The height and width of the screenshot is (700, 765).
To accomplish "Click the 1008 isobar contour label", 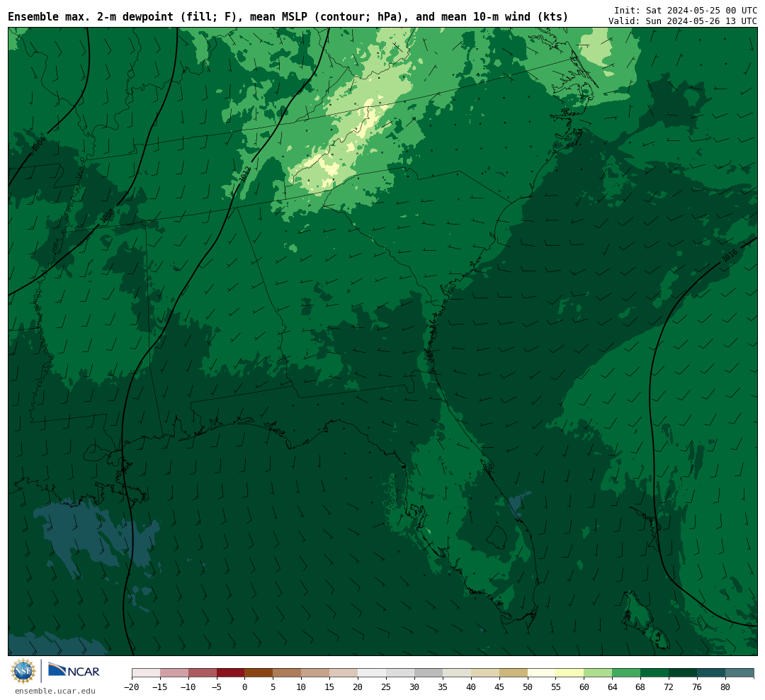I will (x=107, y=217).
